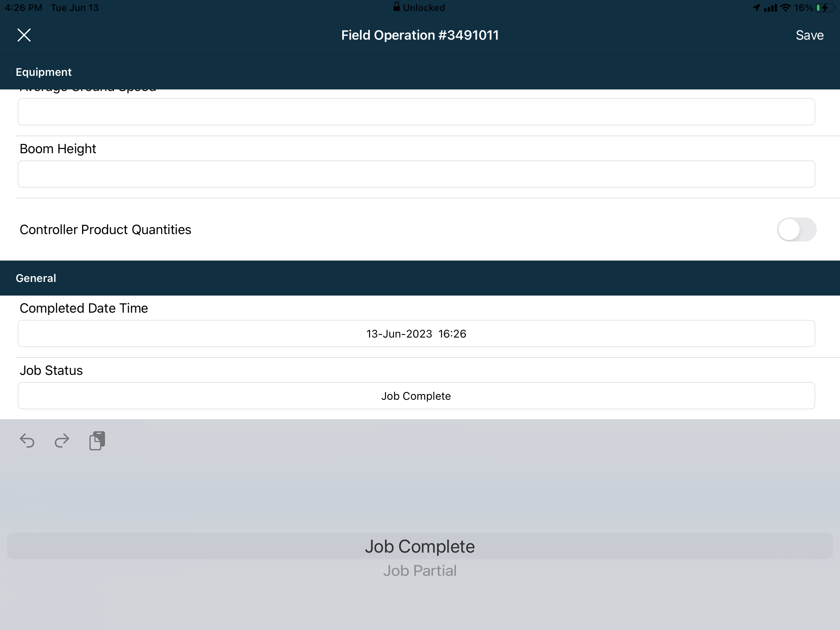Tap the Unlocked padlock icon
The width and height of the screenshot is (840, 630).
[397, 7]
